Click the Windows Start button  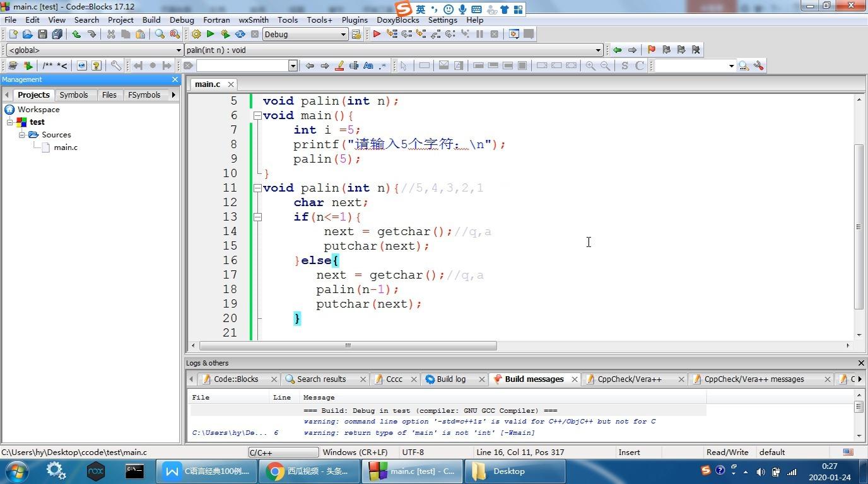(x=16, y=471)
